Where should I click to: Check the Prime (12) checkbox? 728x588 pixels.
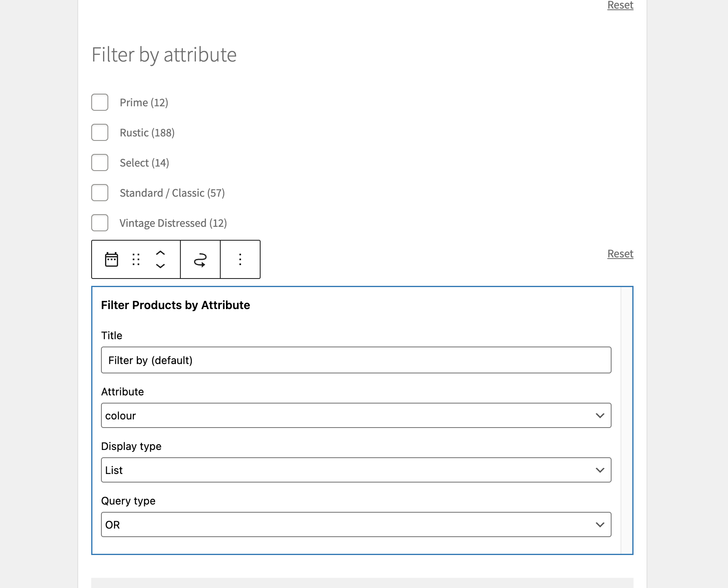[x=100, y=102]
